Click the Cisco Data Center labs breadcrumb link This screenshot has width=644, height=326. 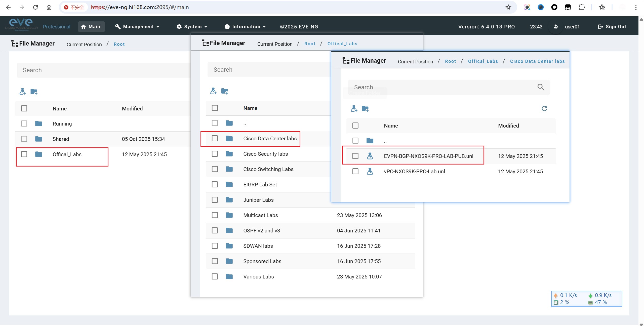537,61
